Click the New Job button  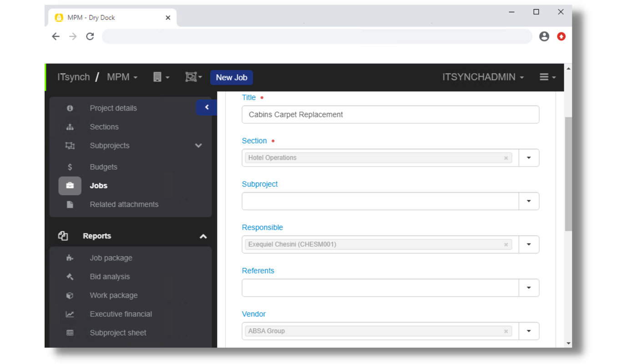pos(231,77)
